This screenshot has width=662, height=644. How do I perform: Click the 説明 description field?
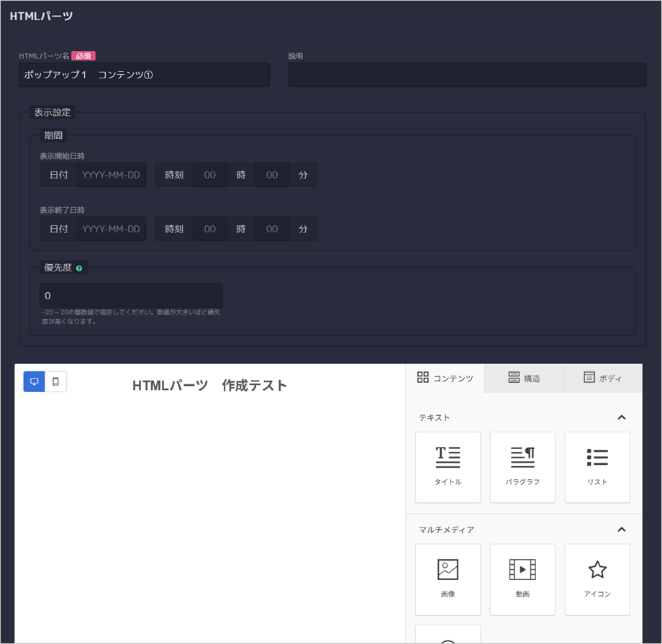(467, 75)
